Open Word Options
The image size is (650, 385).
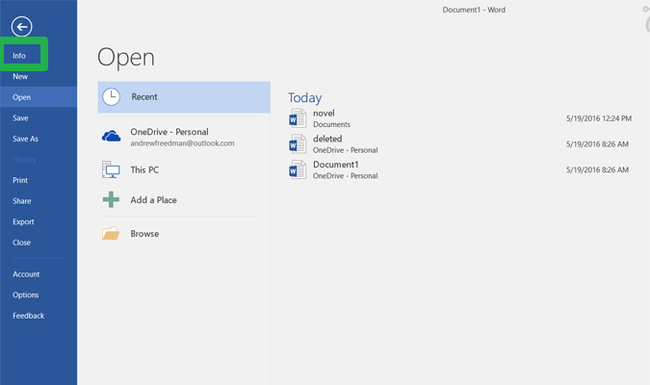click(x=26, y=295)
